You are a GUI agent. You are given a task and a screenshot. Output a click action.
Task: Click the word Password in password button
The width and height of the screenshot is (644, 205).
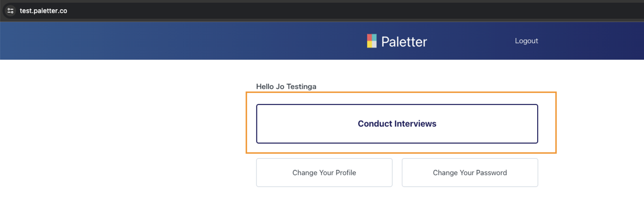491,173
